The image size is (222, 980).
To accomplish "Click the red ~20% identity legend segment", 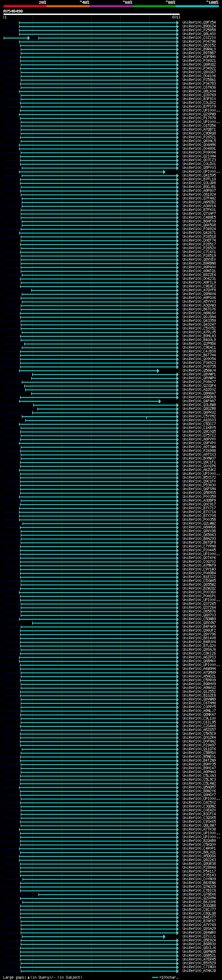I will pos(25,6).
